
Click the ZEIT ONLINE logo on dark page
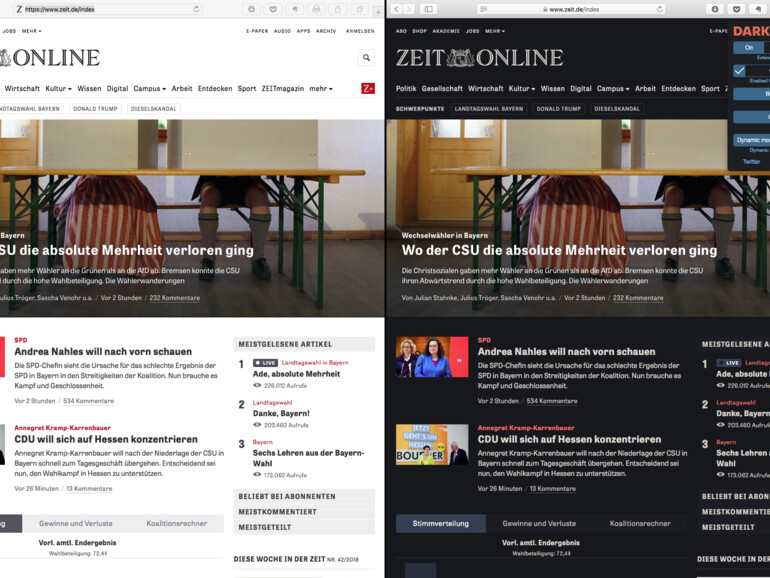pyautogui.click(x=479, y=57)
